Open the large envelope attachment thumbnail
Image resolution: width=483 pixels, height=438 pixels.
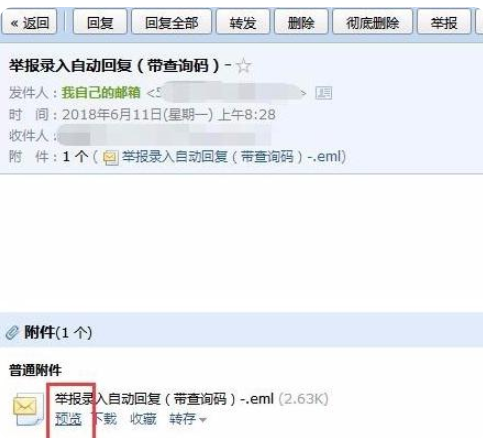[28, 409]
